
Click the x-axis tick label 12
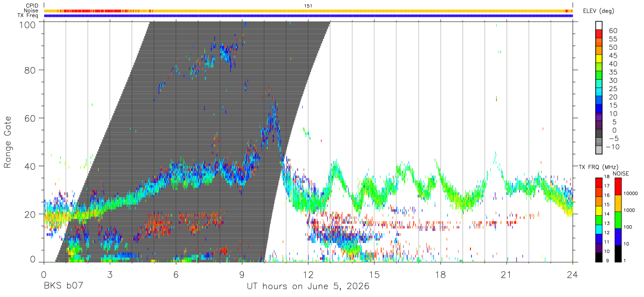308,274
